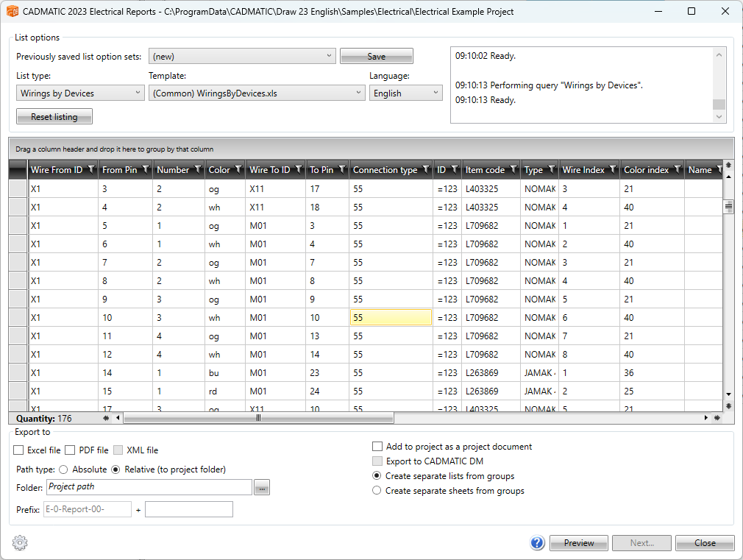The image size is (743, 560).
Task: Click the horizontal scrollbar thumb of the table
Action: click(258, 418)
